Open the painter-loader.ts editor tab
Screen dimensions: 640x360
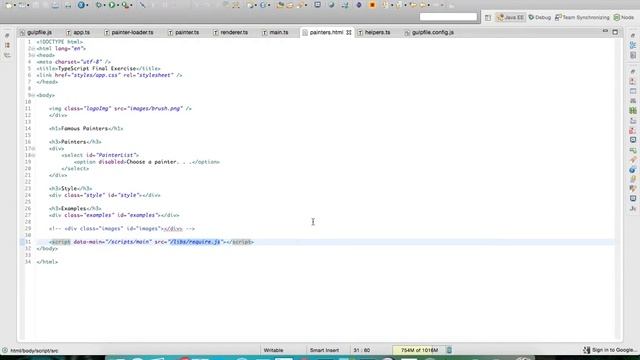129,32
